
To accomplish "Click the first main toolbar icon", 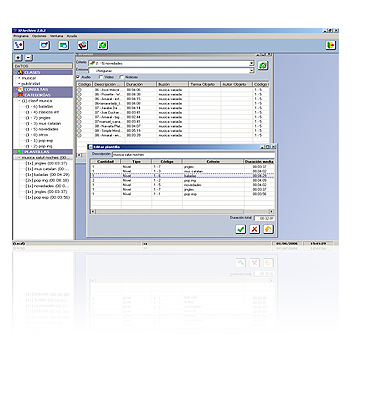I will (19, 45).
